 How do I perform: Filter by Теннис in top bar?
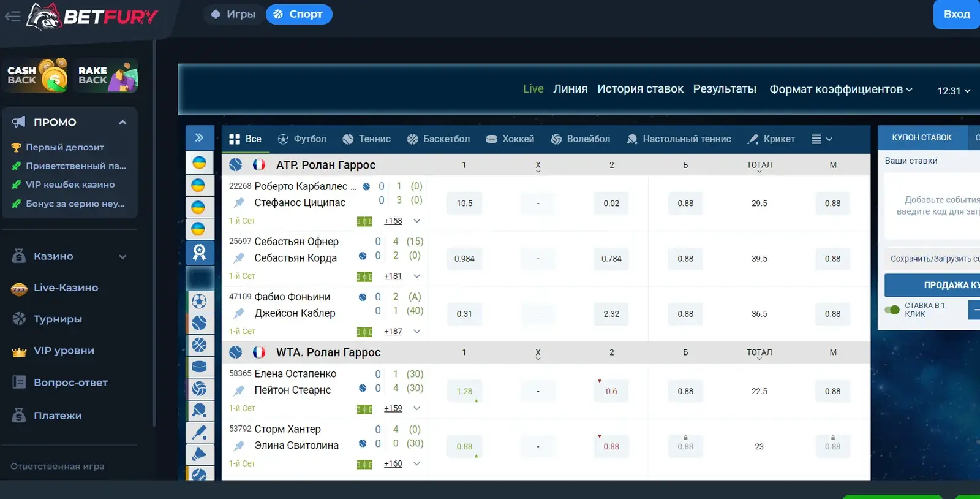tap(366, 139)
